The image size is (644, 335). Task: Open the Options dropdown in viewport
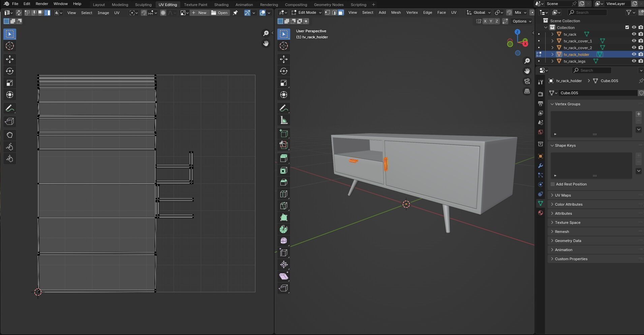pos(522,21)
